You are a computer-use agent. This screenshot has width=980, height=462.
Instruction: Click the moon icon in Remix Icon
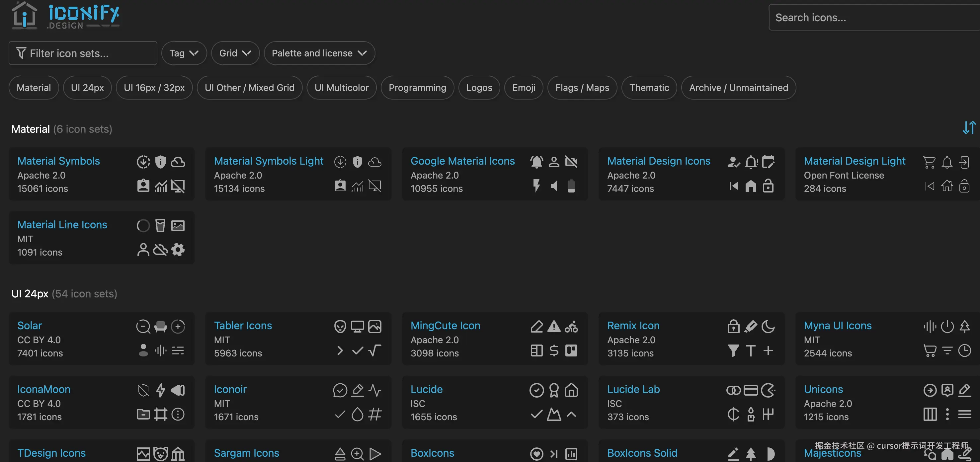768,326
